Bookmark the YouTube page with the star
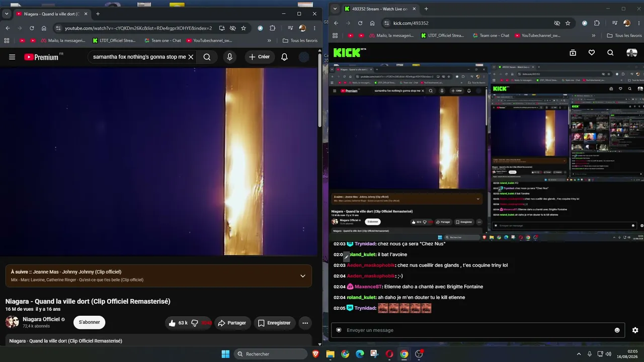 point(244,28)
